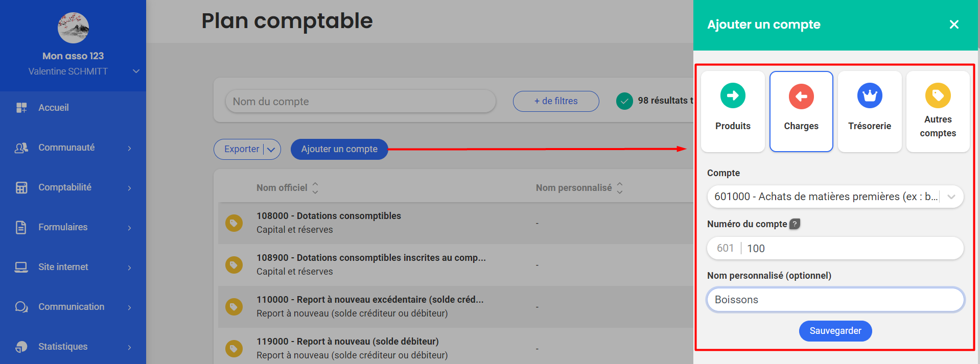
Task: Expand the Comptabilité sidebar menu
Action: tap(129, 188)
